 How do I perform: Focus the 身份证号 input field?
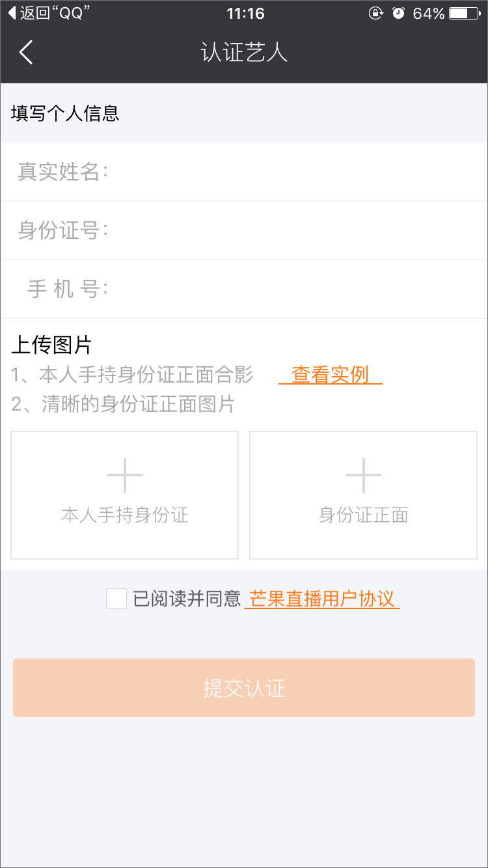point(293,230)
